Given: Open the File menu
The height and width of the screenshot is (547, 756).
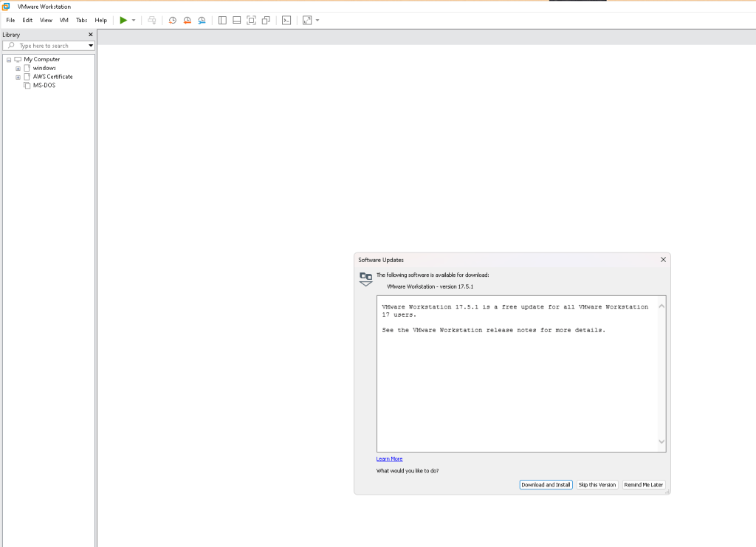Looking at the screenshot, I should click(10, 20).
